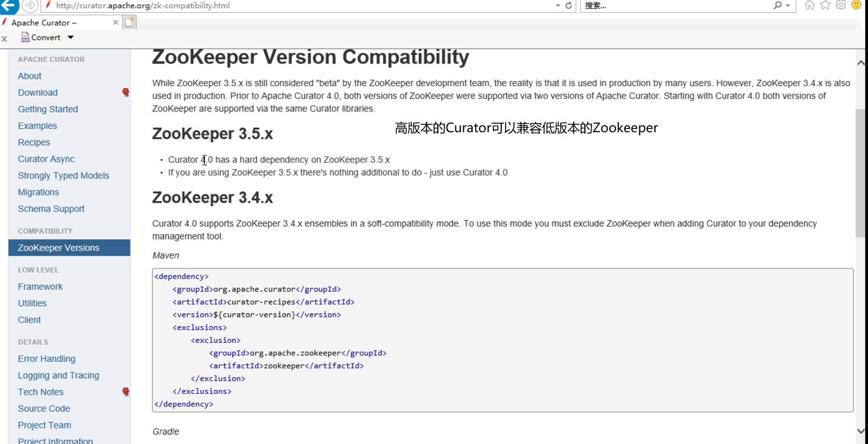Close the Apache Curator tab
This screenshot has height=444, width=868.
pos(115,23)
